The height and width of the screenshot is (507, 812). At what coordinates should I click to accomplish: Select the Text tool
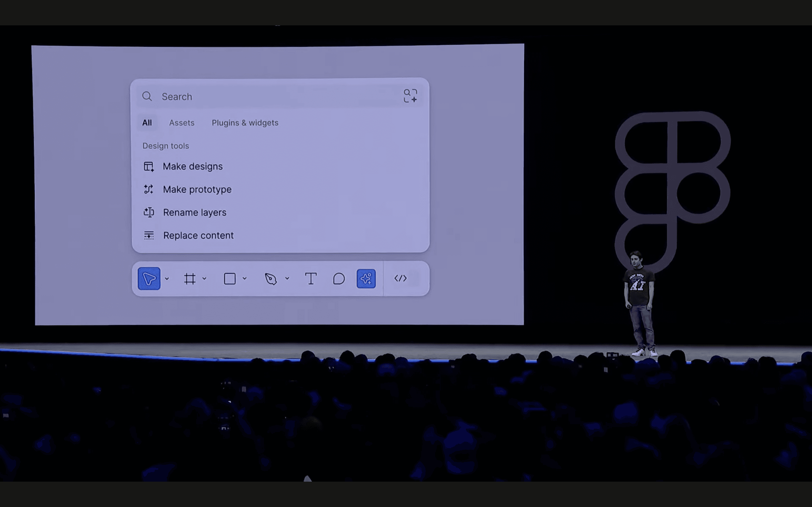tap(311, 279)
